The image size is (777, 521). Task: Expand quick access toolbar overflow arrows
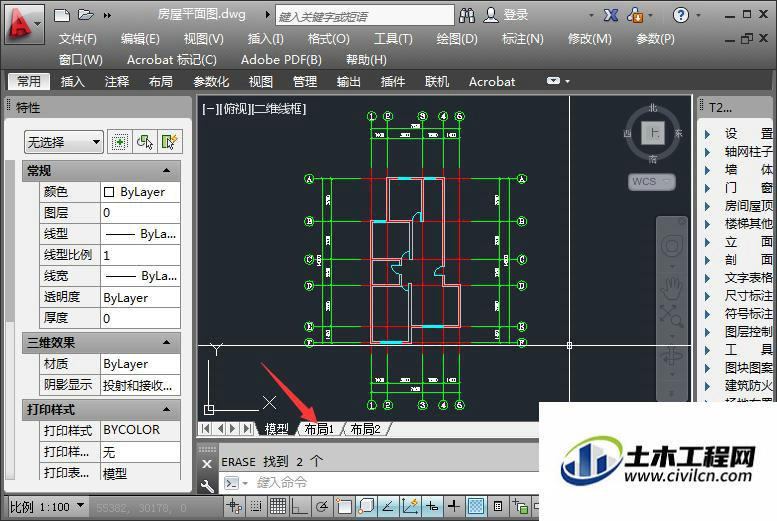coord(107,15)
